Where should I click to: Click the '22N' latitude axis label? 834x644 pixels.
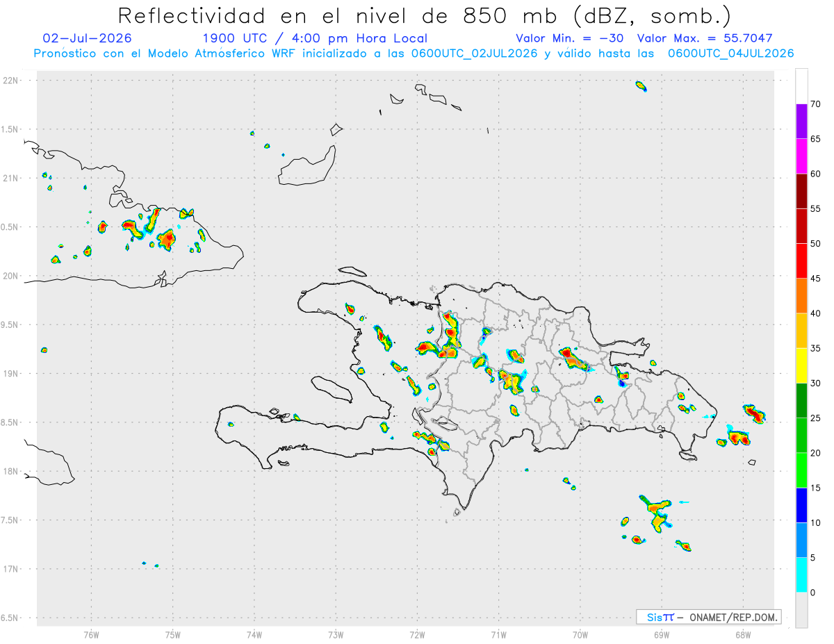click(10, 81)
